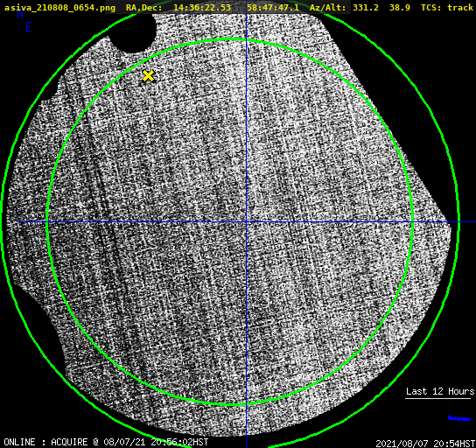Image resolution: width=476 pixels, height=448 pixels.
Task: Click the 2021/08/07 20:54HST timestamp
Action: click(x=425, y=444)
